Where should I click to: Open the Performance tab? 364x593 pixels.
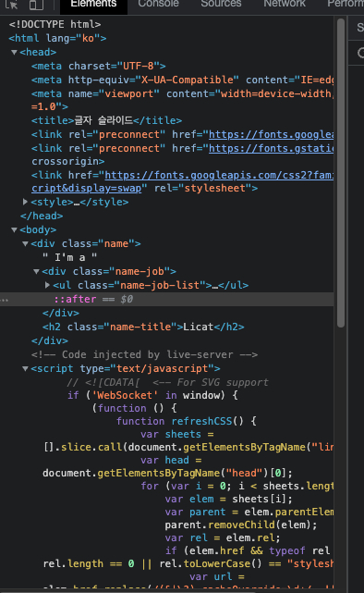[x=346, y=5]
